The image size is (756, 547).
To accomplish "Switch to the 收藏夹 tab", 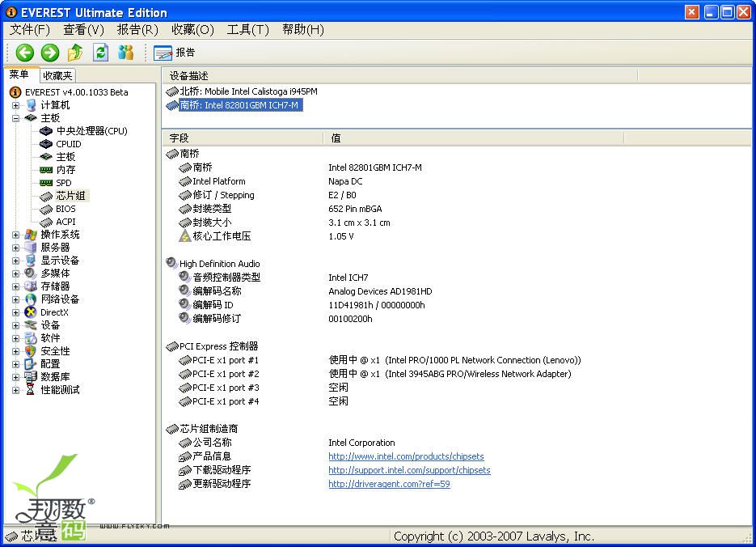I will tap(57, 76).
